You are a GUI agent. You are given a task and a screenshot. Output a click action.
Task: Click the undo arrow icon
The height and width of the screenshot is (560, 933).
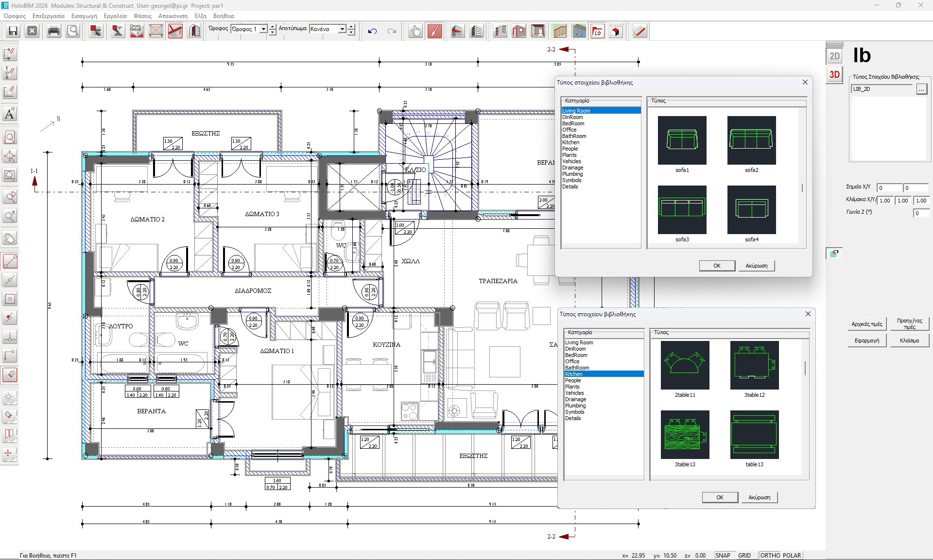372,32
